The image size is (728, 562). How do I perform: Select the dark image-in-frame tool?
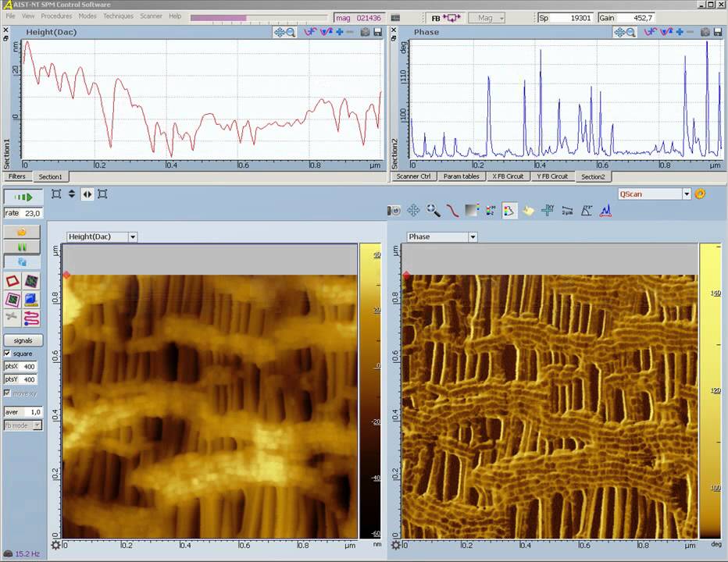(31, 281)
